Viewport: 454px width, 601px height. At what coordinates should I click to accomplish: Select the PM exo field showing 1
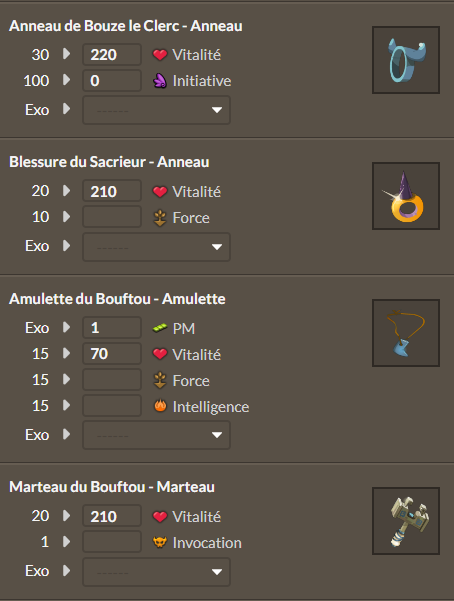coord(112,327)
